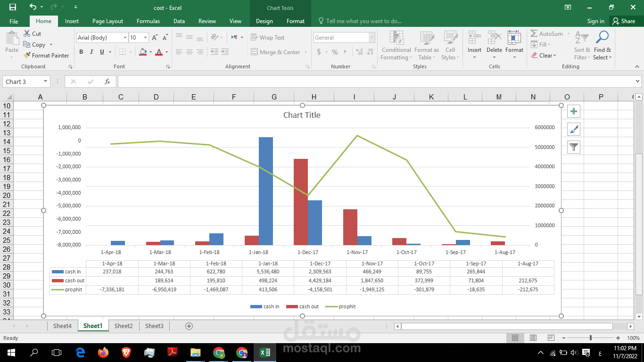Image resolution: width=644 pixels, height=362 pixels.
Task: Switch to Page Break Preview in status bar
Action: click(x=551, y=338)
